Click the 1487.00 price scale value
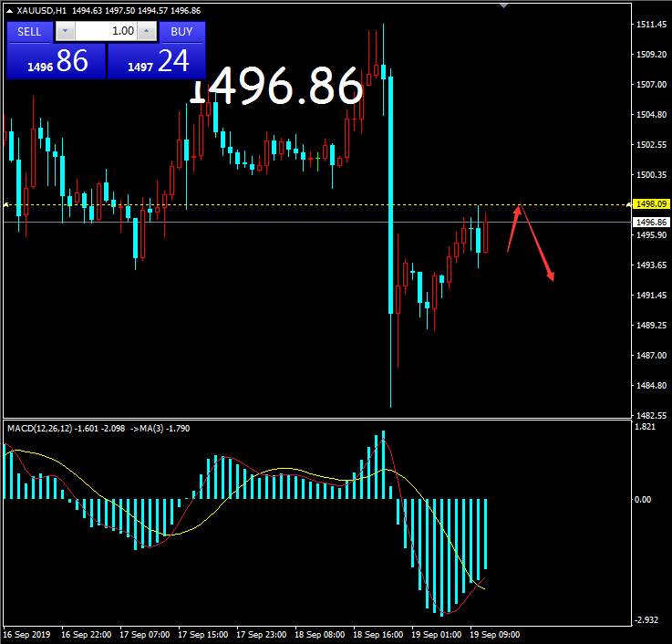The width and height of the screenshot is (672, 644). point(651,355)
